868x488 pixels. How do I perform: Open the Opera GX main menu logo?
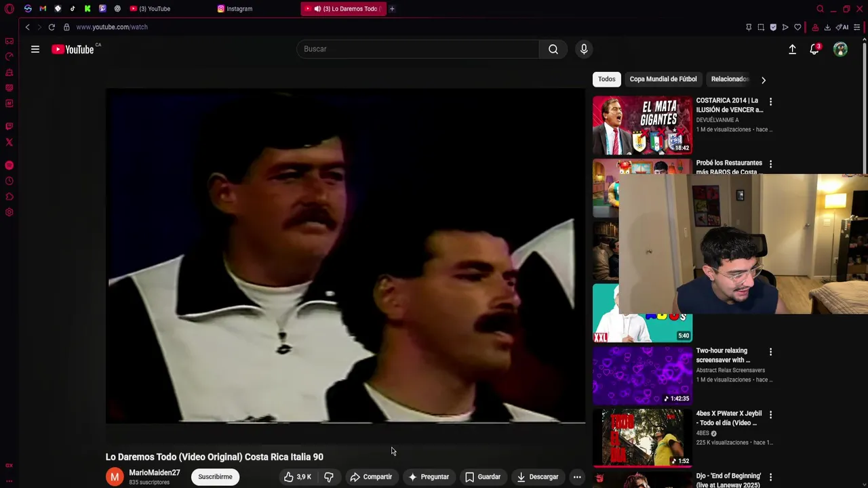coord(9,9)
